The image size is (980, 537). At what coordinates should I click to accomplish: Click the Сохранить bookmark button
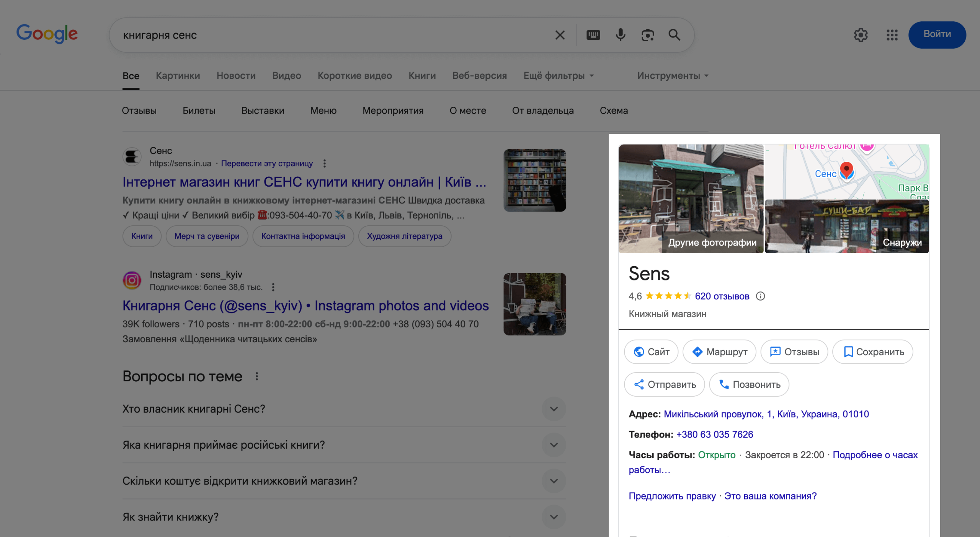(873, 352)
